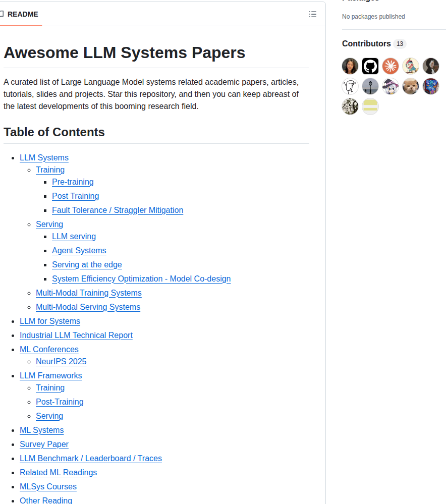Open Multi-Modal Serving Systems link
446x504 pixels.
[x=88, y=307]
